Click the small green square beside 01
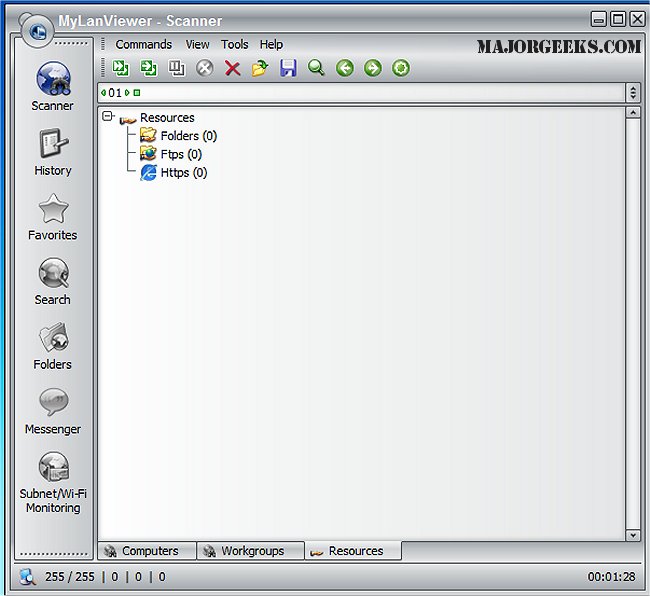This screenshot has height=596, width=650. [137, 93]
